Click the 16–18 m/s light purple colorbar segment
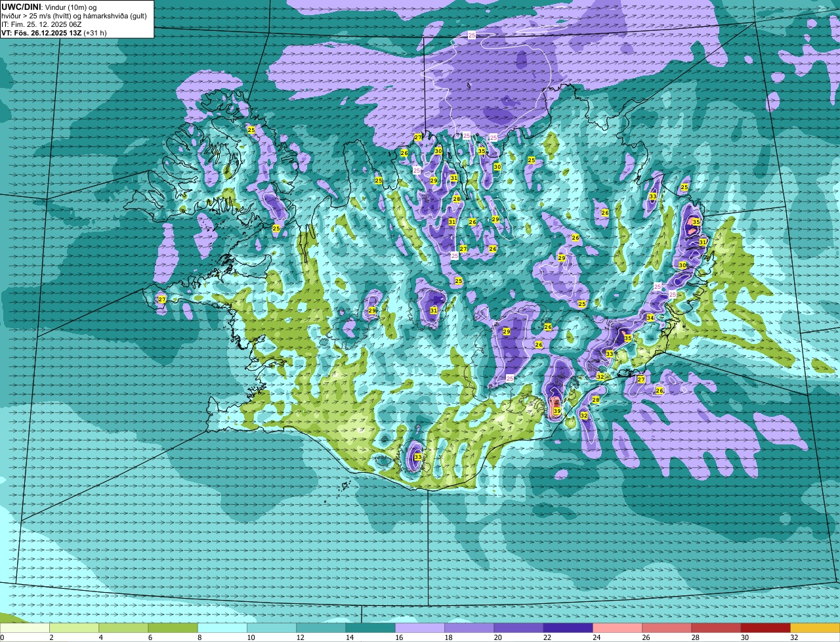Viewport: 840px width, 642px height. (420, 628)
